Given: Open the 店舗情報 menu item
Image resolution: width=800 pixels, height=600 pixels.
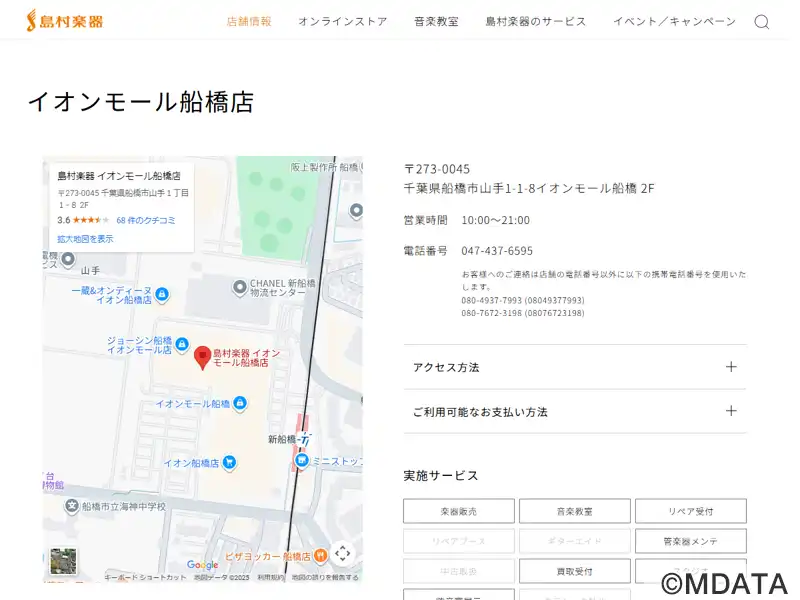Looking at the screenshot, I should tap(249, 21).
